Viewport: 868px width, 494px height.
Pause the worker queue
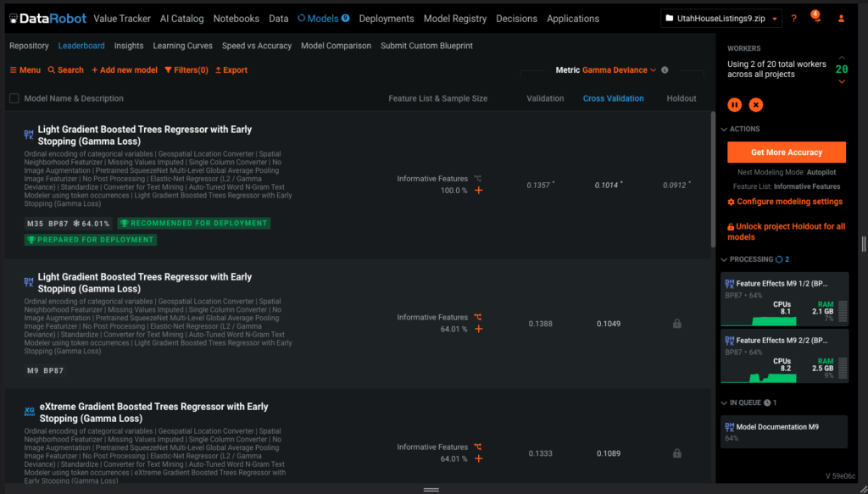click(x=735, y=104)
